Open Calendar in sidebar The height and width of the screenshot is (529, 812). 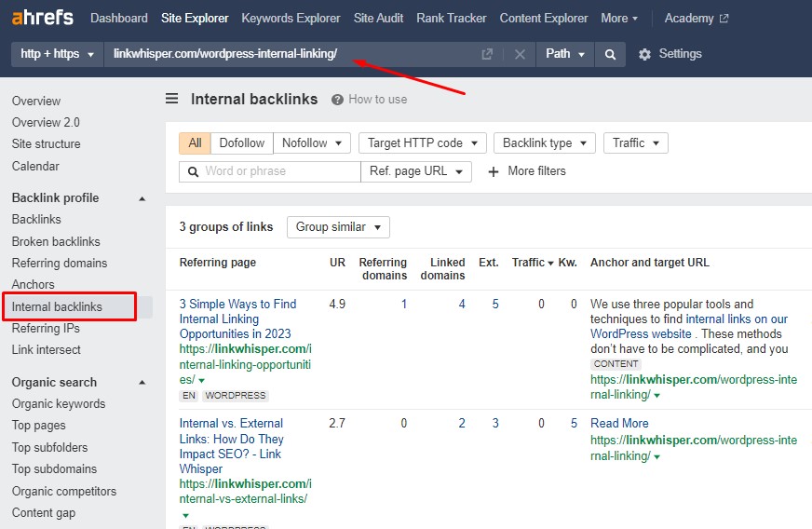coord(35,167)
